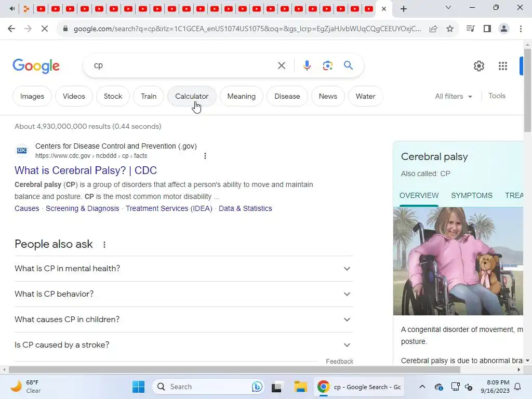This screenshot has height=399, width=532.
Task: Click the vertical page scrollbar
Action: click(x=527, y=90)
